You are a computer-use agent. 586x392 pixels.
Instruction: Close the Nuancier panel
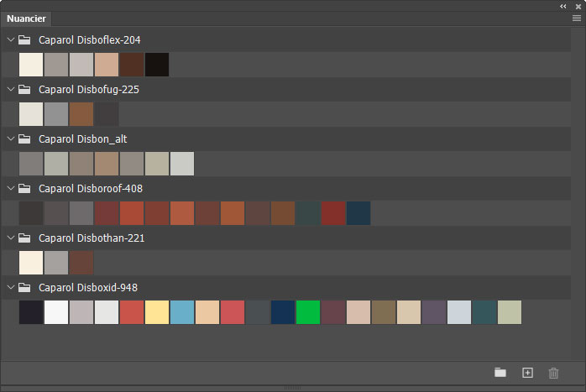point(578,6)
